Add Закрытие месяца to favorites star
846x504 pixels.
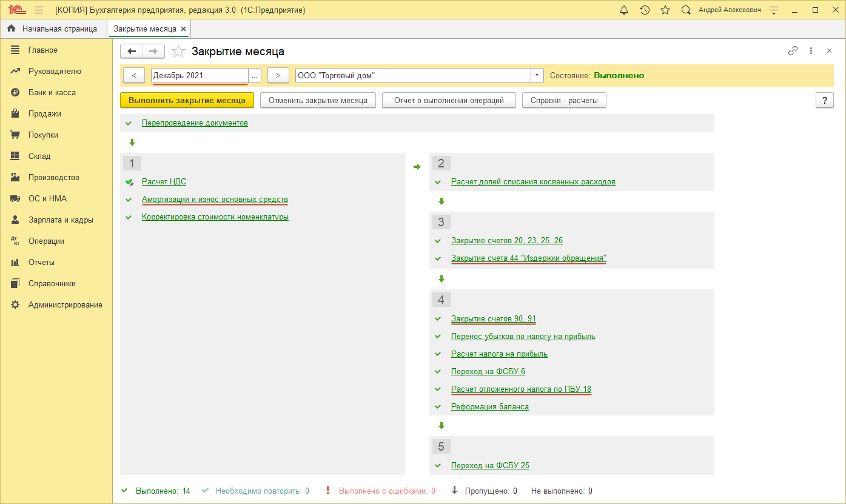tap(178, 52)
